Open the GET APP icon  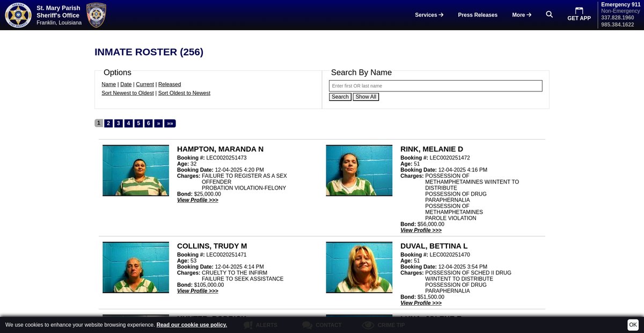coord(579,15)
